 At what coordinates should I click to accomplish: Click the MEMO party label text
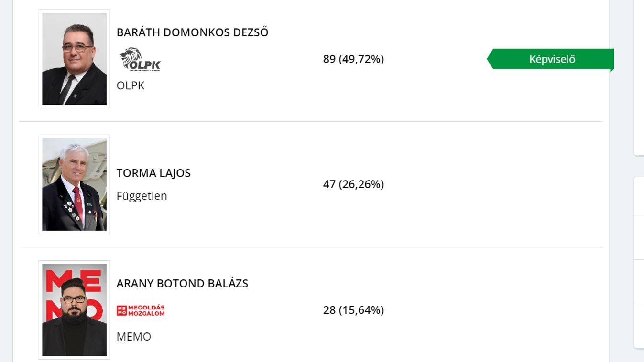[x=134, y=337]
